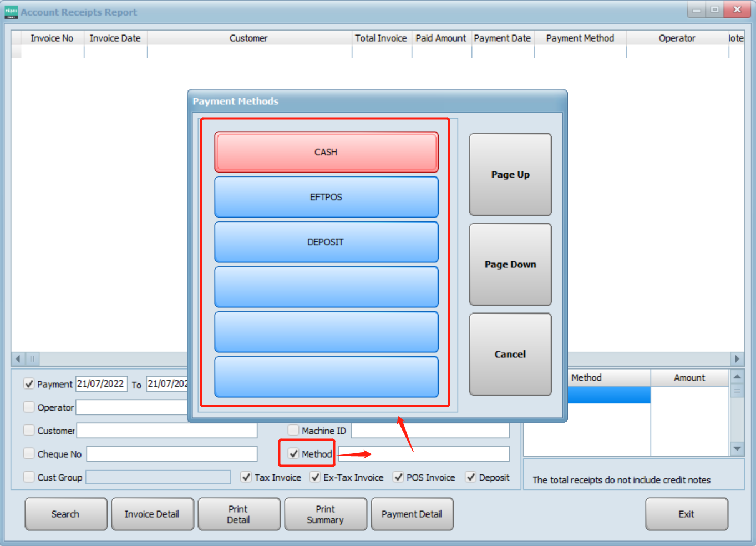Disable the Deposit checkbox

pos(471,477)
